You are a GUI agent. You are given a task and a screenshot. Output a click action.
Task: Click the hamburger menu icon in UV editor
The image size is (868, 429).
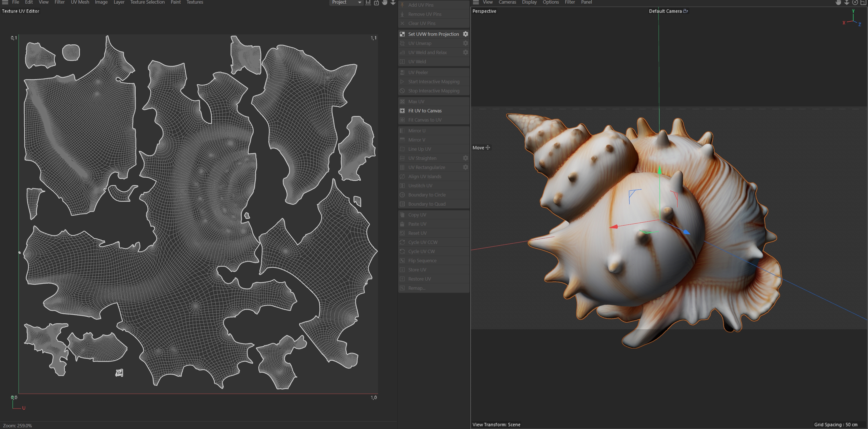pos(5,2)
